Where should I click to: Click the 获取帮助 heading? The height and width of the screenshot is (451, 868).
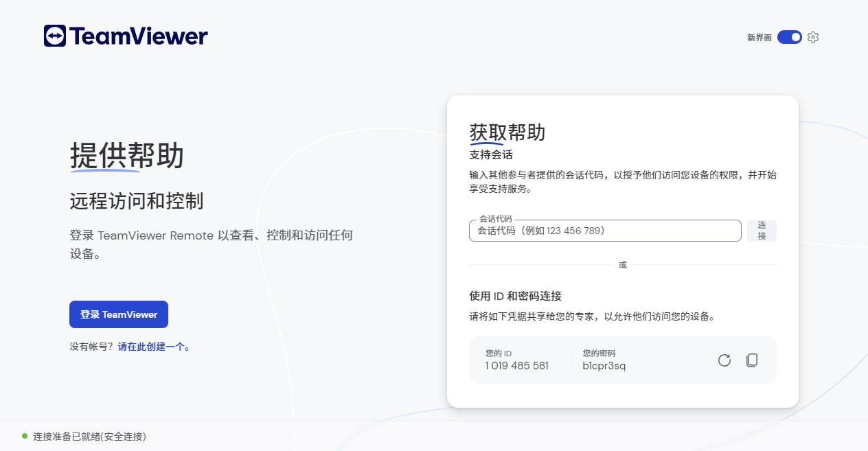tap(506, 132)
